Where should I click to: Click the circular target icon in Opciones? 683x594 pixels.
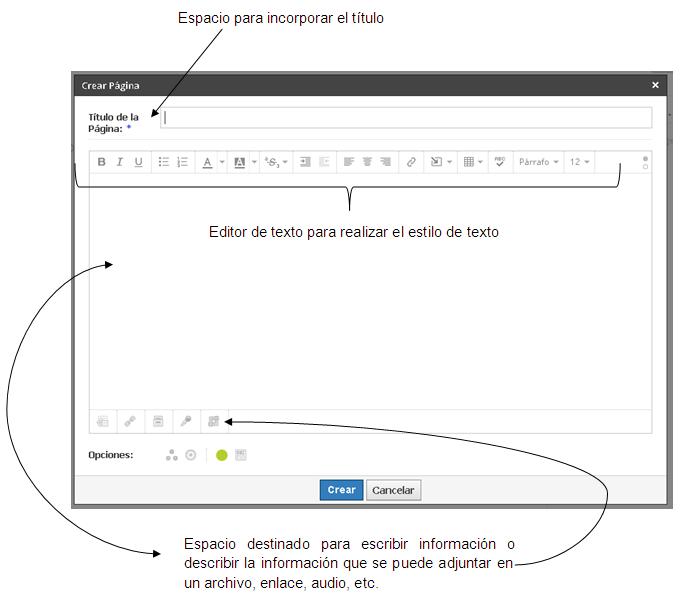(x=191, y=455)
